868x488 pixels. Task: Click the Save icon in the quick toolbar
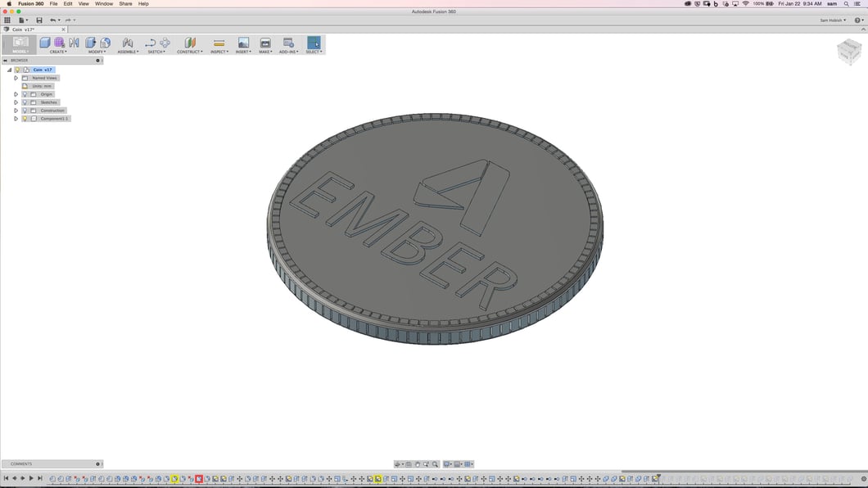38,20
